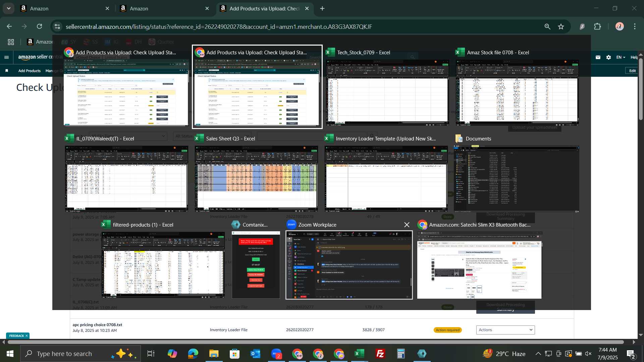The height and width of the screenshot is (362, 644).
Task: Open tab search dropdown arrow
Action: [x=9, y=8]
